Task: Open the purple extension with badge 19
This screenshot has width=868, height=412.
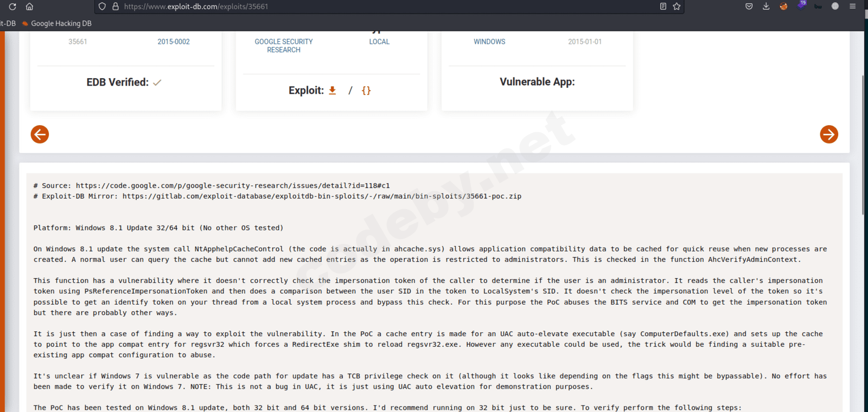Action: (x=801, y=5)
